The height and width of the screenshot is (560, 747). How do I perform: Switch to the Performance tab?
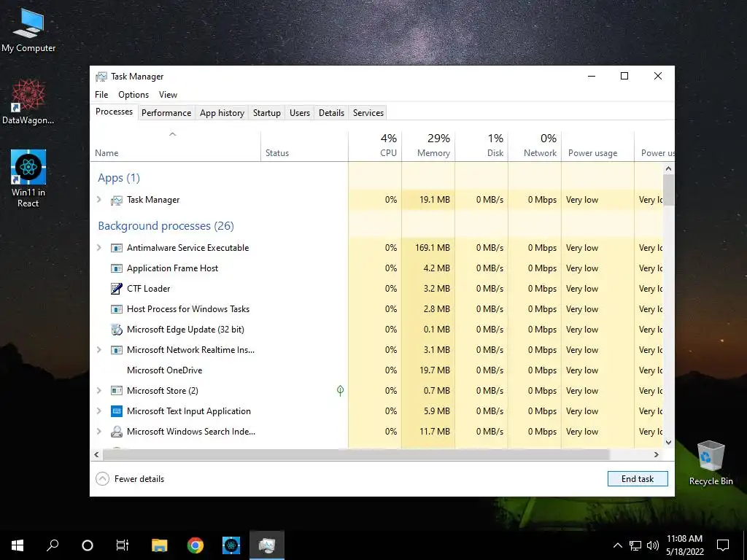coord(166,113)
